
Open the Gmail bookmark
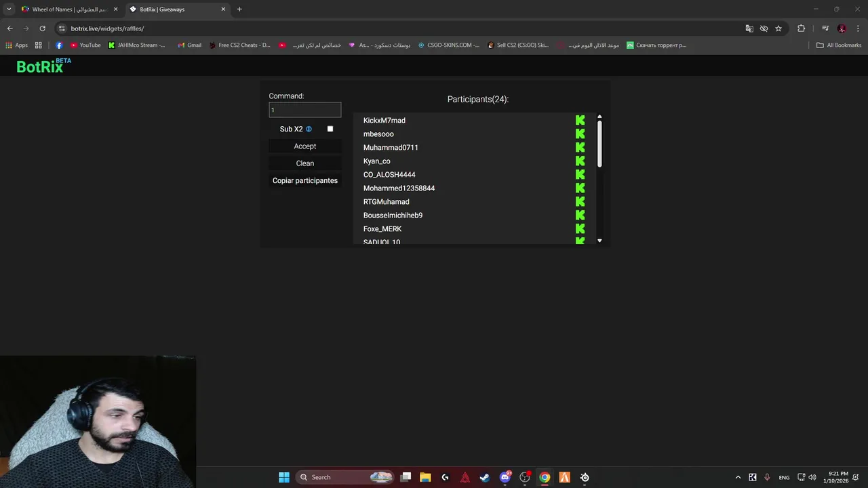click(x=189, y=45)
